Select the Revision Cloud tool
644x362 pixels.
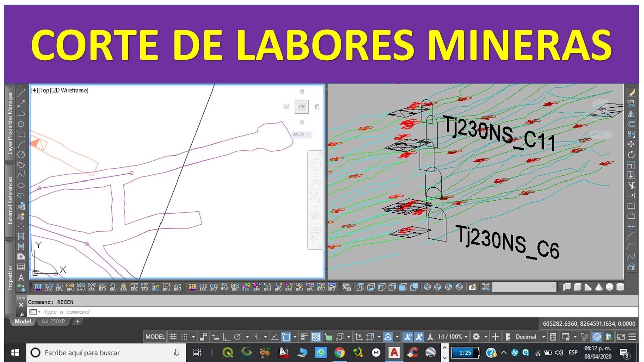(x=21, y=164)
